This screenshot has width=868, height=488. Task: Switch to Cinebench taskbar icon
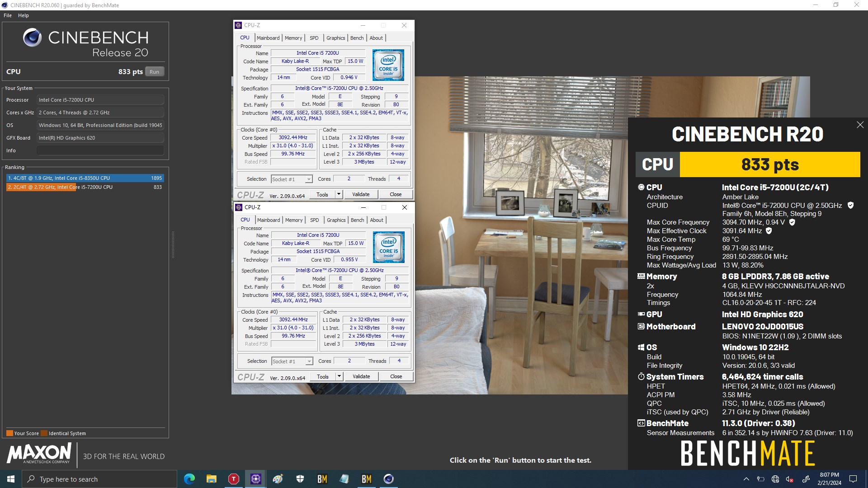tap(388, 479)
